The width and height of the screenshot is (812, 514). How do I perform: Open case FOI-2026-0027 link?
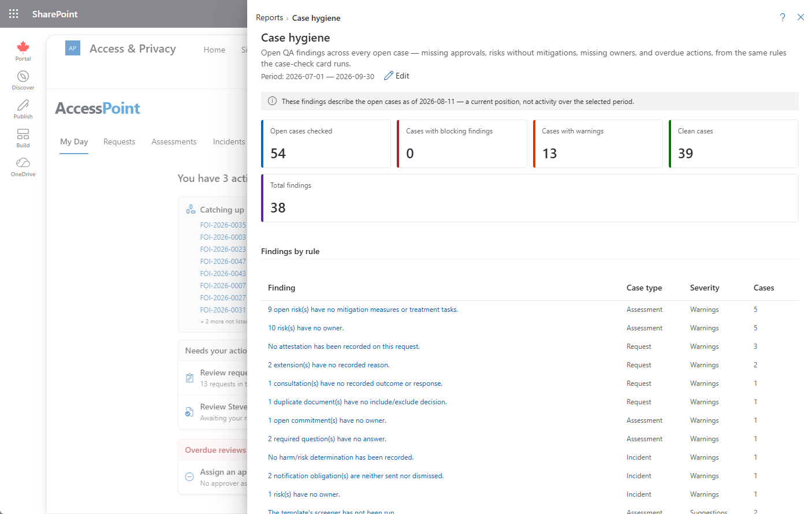pos(223,298)
